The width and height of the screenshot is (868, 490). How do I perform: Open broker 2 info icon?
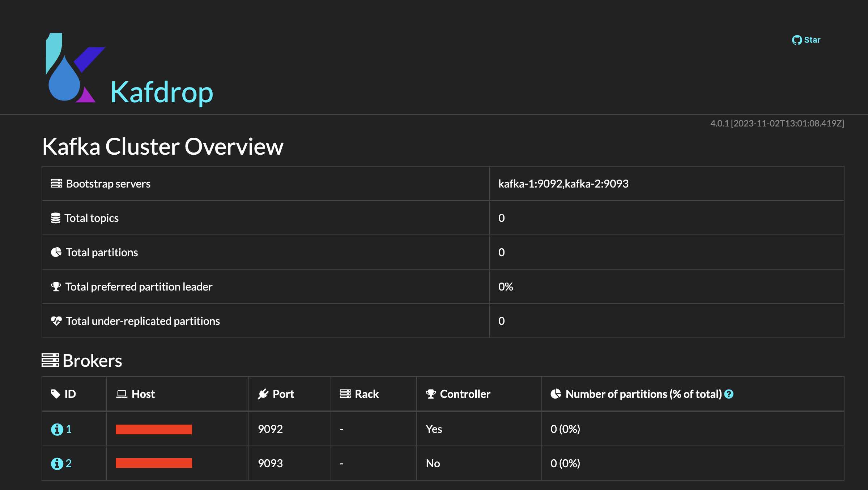click(57, 464)
